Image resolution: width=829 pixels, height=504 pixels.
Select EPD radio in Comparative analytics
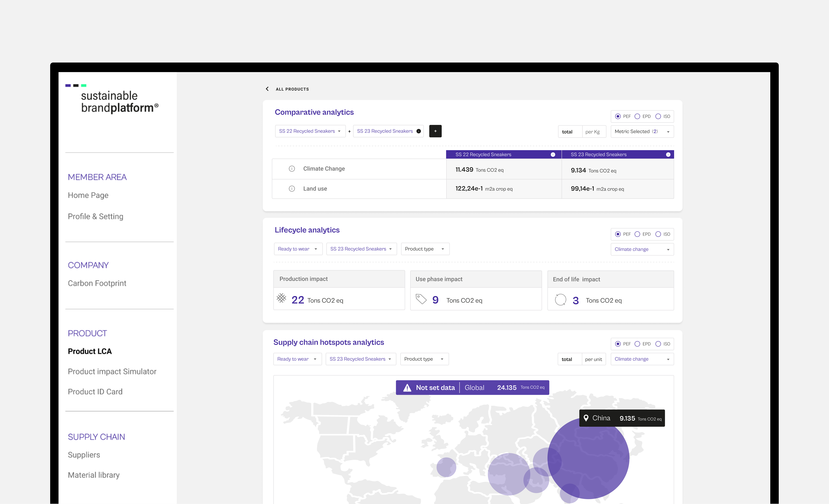[637, 116]
